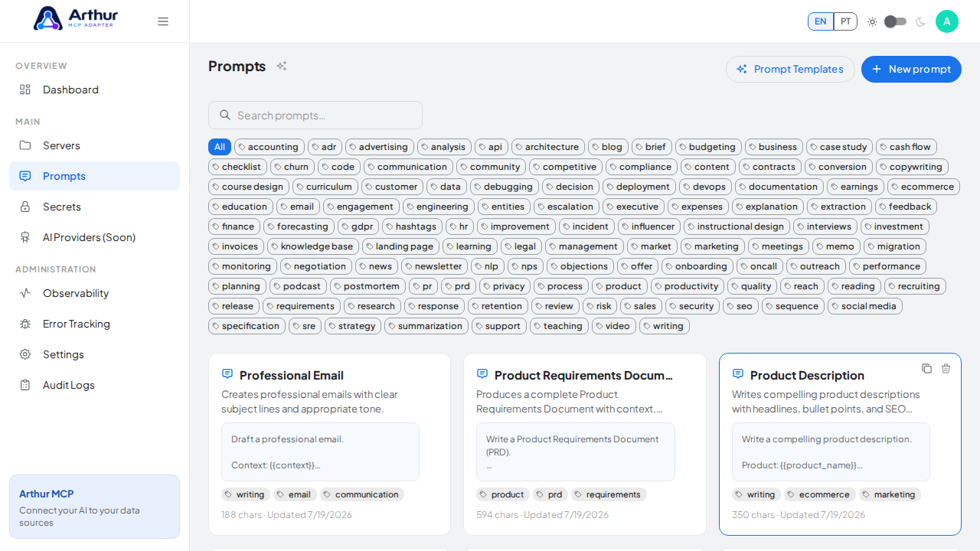Click the Arthur MCP Adapter logo
The image size is (980, 551).
click(75, 18)
